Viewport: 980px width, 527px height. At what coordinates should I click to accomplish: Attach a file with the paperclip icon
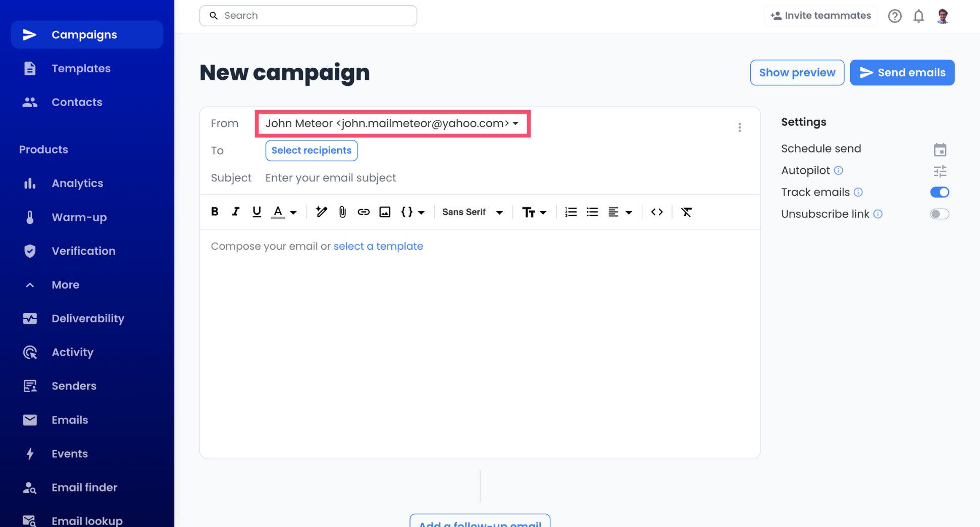[342, 212]
